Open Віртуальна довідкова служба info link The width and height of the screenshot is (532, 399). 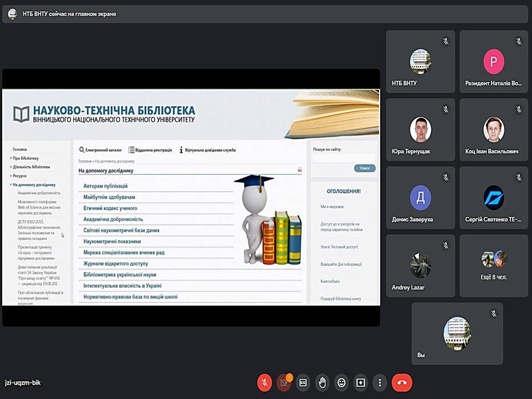tap(207, 150)
